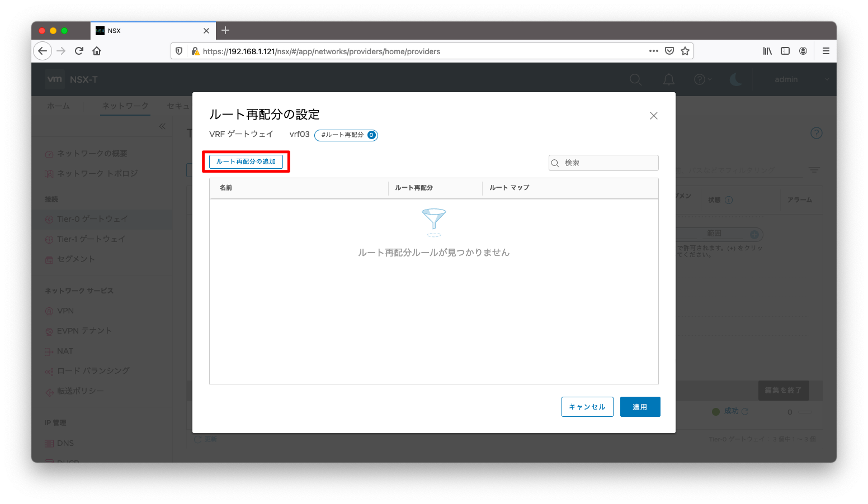Click the ルート マップ column header
This screenshot has height=504, width=868.
pos(509,188)
